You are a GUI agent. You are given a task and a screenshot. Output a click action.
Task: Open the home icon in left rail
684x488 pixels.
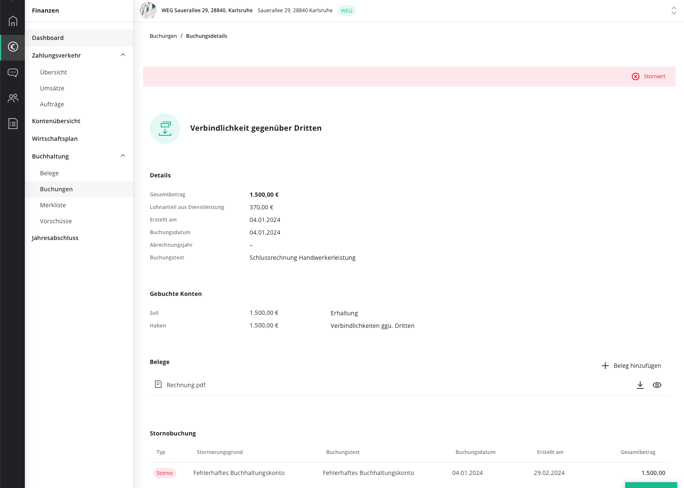[13, 20]
